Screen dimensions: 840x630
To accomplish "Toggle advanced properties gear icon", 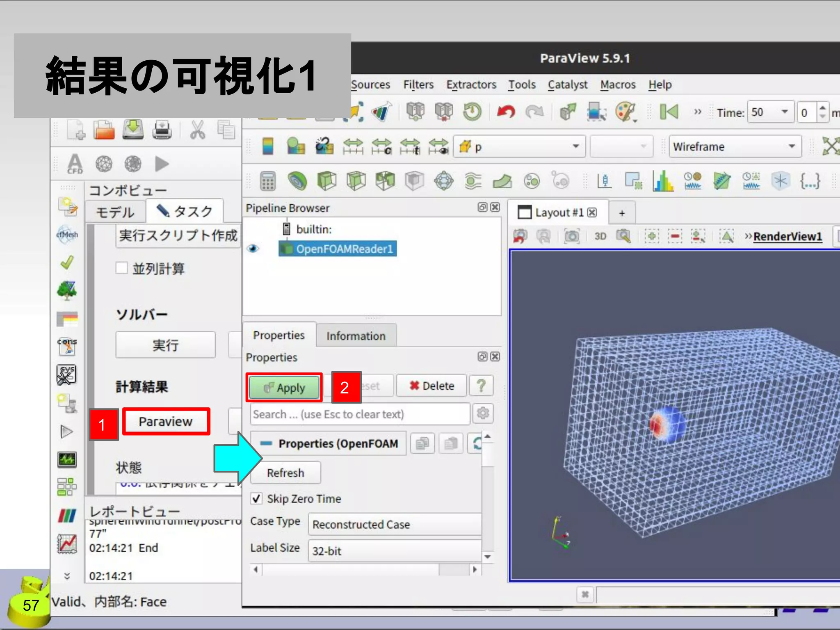I will click(x=483, y=413).
